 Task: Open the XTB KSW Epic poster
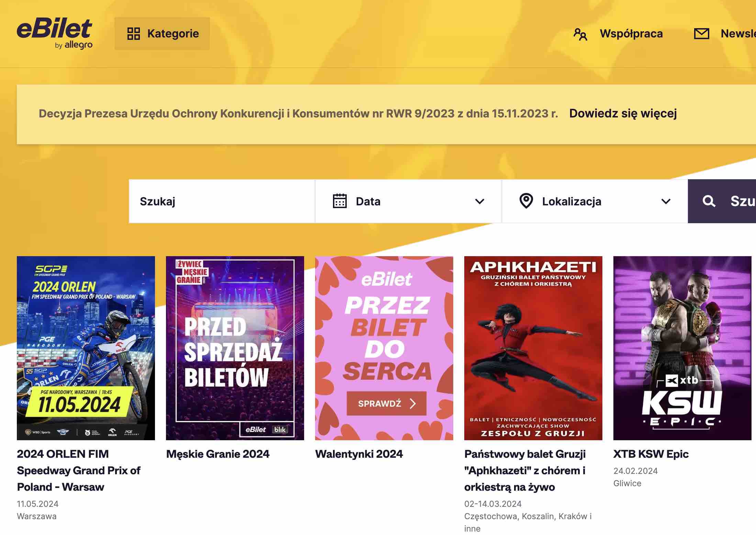pyautogui.click(x=682, y=348)
